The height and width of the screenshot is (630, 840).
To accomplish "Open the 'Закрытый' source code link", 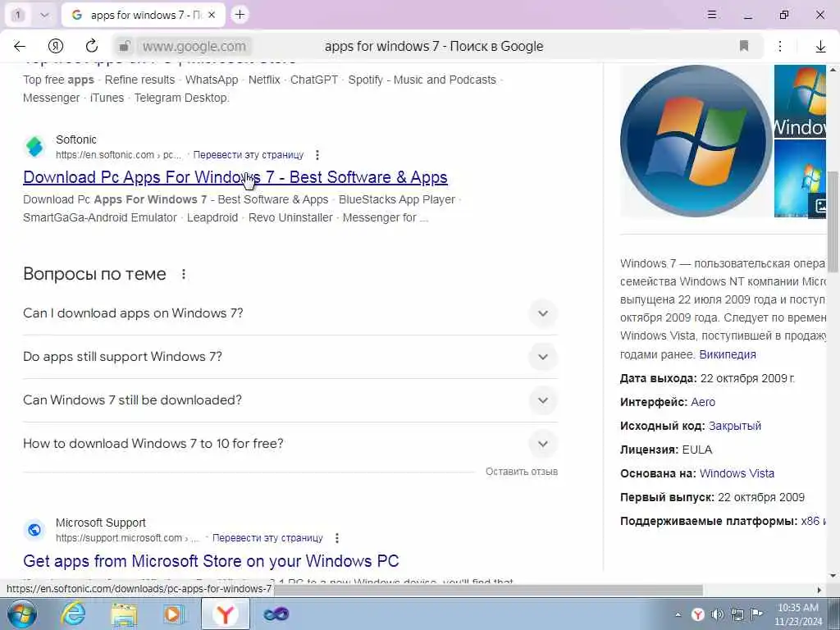I will (734, 426).
